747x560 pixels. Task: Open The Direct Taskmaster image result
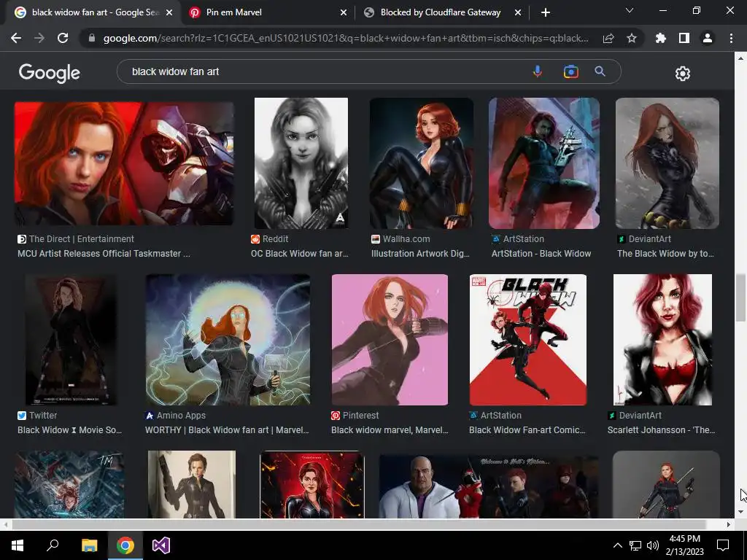pyautogui.click(x=124, y=163)
